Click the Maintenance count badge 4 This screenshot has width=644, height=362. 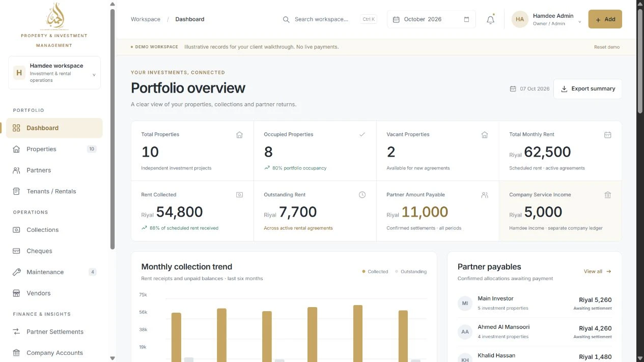(x=92, y=272)
